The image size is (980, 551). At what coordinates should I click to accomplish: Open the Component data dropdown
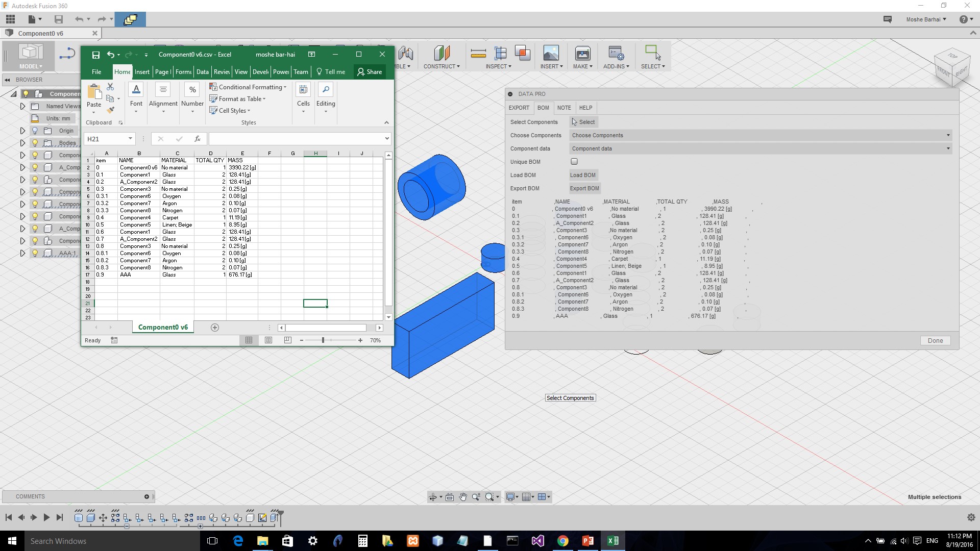pyautogui.click(x=760, y=148)
